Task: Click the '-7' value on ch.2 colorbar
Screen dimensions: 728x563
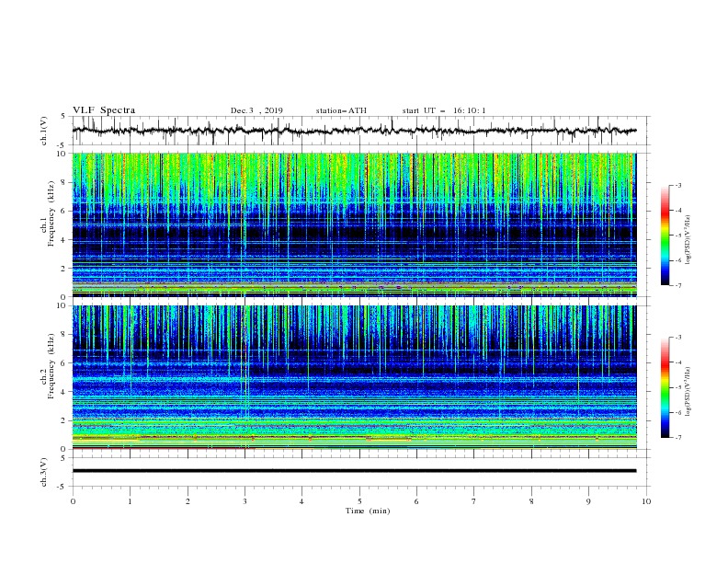Action: point(677,437)
